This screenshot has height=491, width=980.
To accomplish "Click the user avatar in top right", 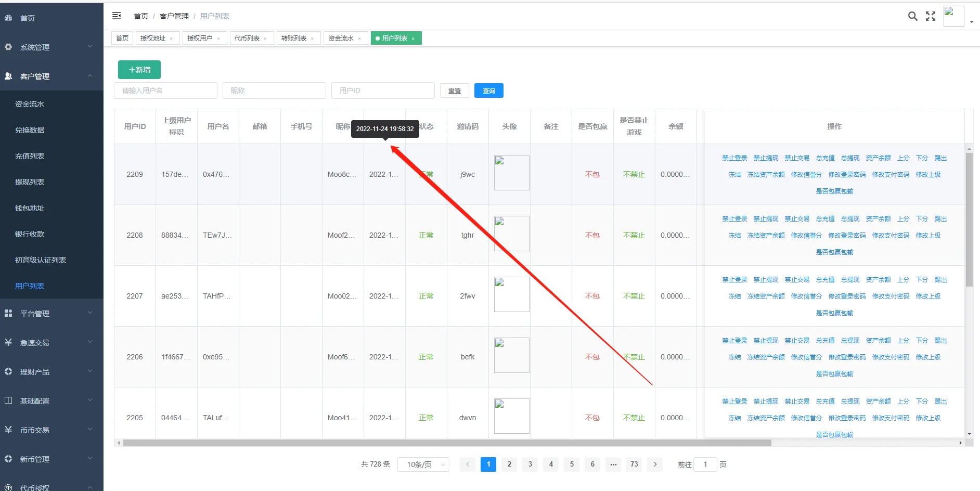I will 953,16.
